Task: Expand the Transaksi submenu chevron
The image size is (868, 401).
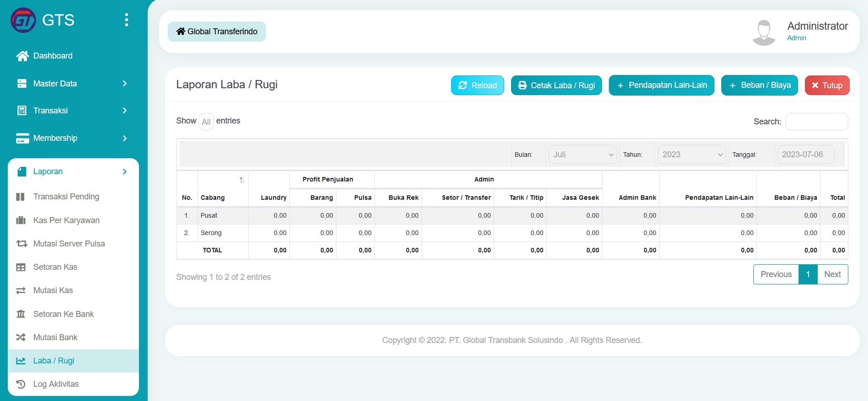Action: [125, 111]
